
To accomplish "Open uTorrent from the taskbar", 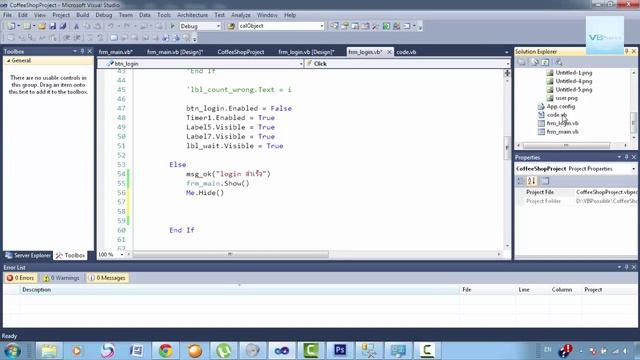I will (224, 351).
